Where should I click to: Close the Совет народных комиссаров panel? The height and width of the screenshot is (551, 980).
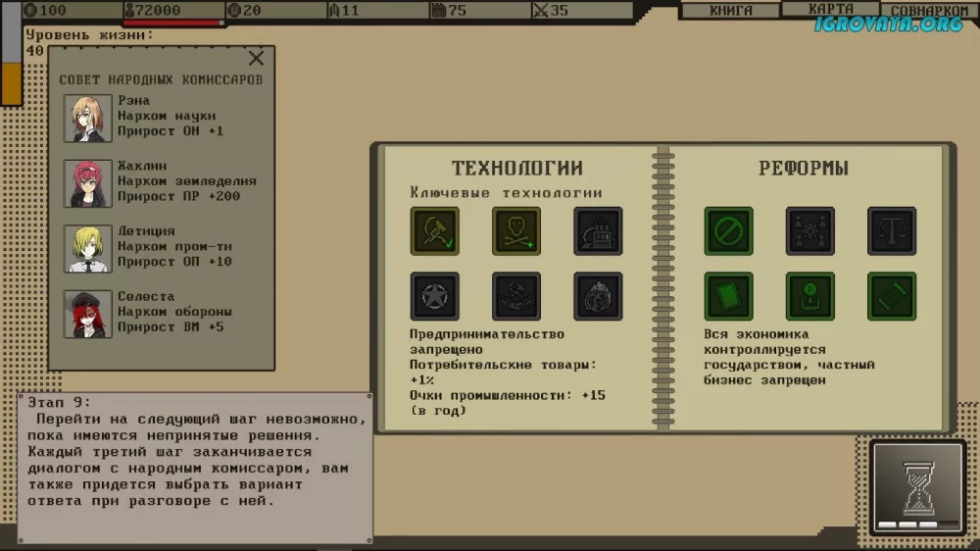(257, 59)
